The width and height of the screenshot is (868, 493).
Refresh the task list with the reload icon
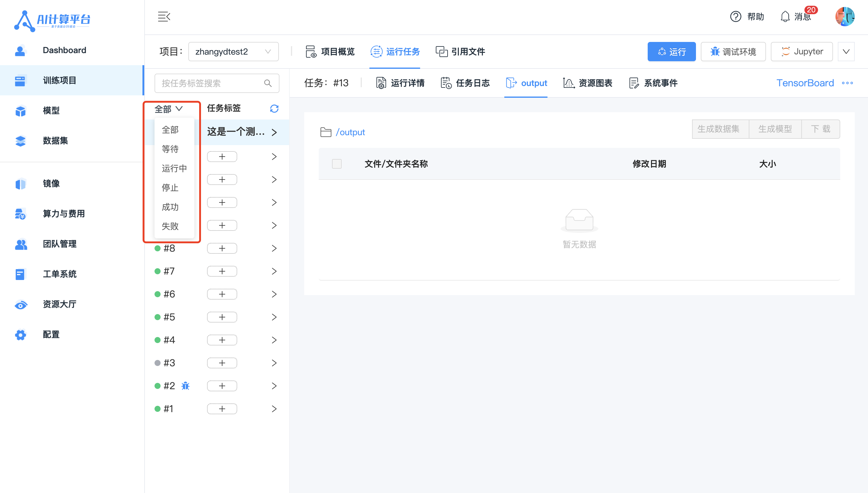click(274, 108)
